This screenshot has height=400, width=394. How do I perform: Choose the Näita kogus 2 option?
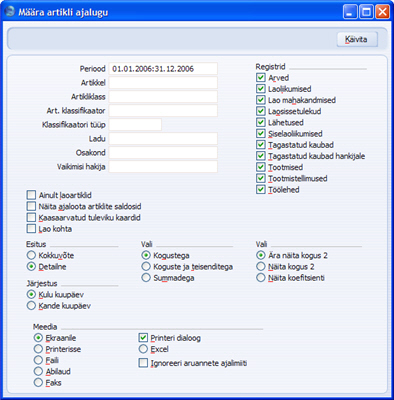click(261, 267)
